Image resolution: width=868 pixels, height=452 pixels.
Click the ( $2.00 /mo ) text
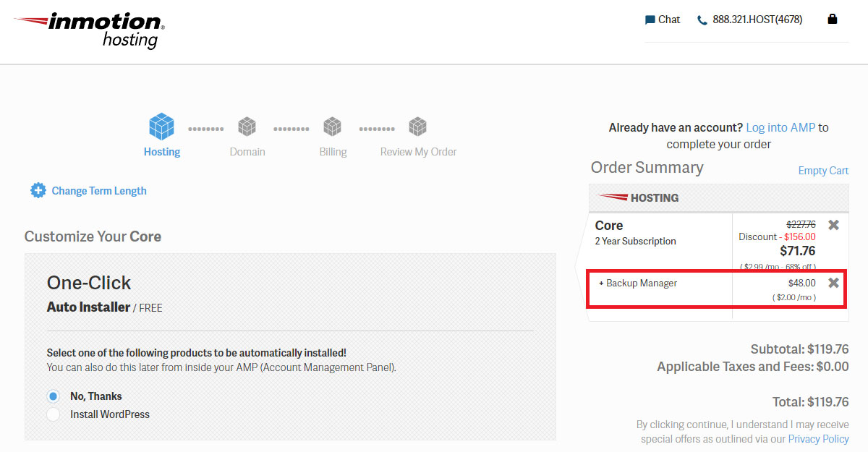tap(793, 297)
